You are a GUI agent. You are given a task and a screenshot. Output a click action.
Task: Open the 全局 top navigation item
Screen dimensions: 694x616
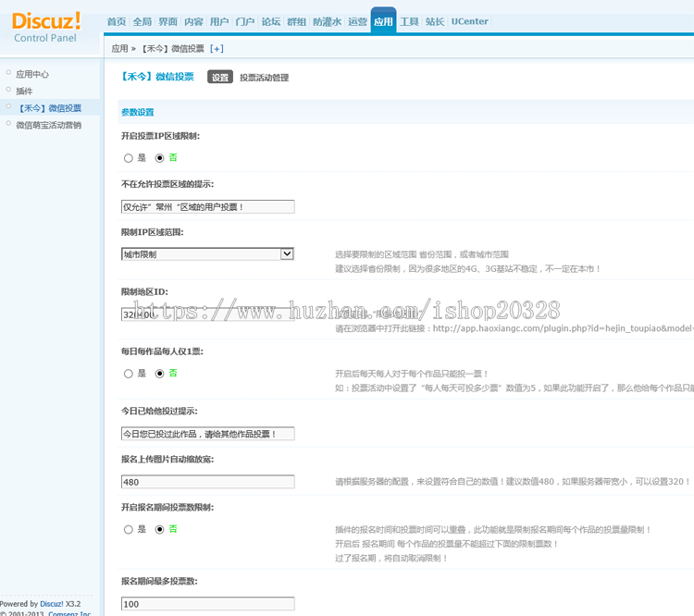click(143, 21)
